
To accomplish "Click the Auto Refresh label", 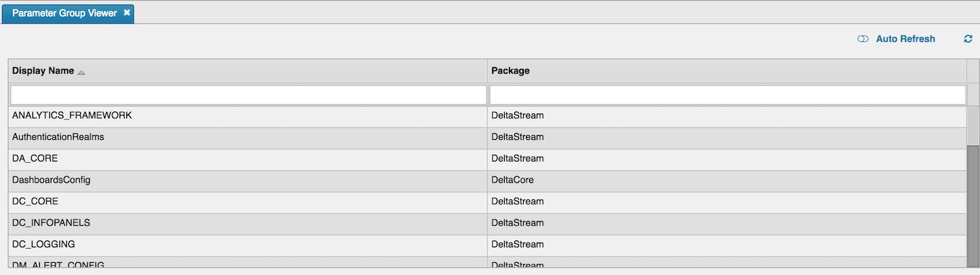I will (x=906, y=39).
